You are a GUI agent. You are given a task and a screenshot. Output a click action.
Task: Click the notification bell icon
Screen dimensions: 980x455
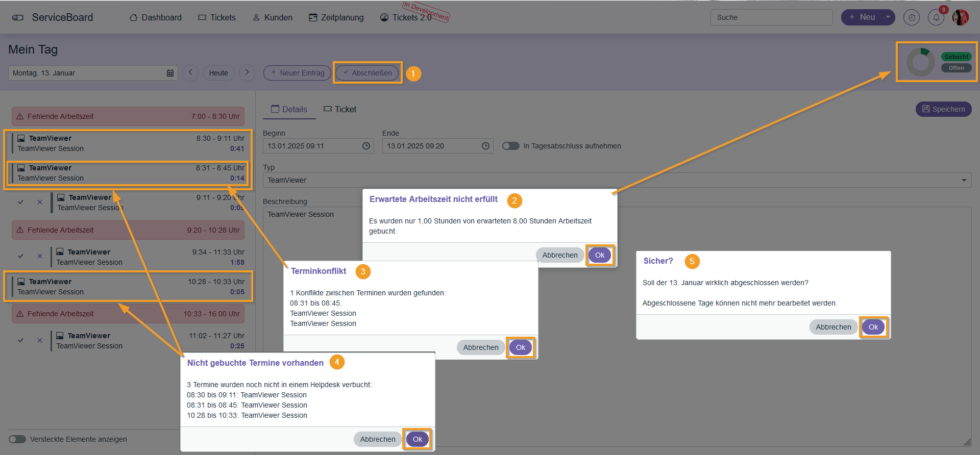936,17
